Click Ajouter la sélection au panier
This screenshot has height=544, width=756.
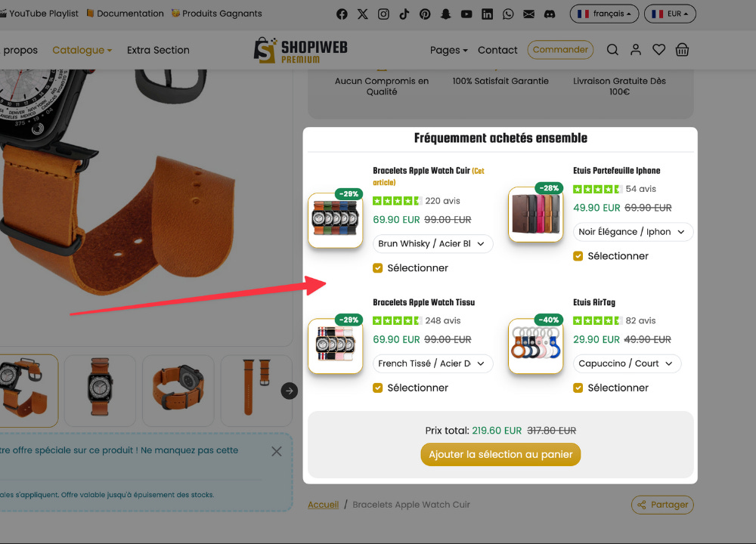point(500,454)
